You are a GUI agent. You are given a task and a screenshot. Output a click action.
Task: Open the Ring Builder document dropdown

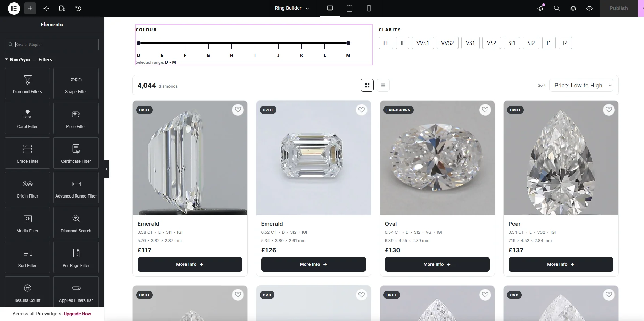(x=292, y=8)
